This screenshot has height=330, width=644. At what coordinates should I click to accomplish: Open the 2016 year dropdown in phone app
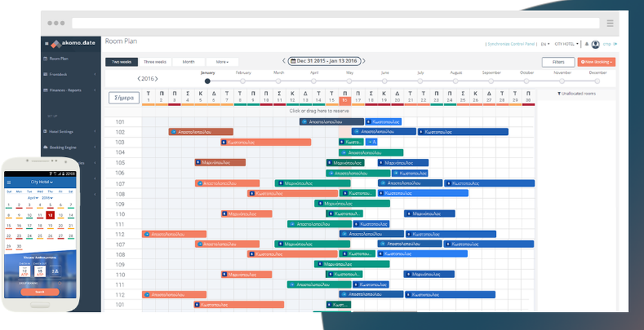coord(47,198)
